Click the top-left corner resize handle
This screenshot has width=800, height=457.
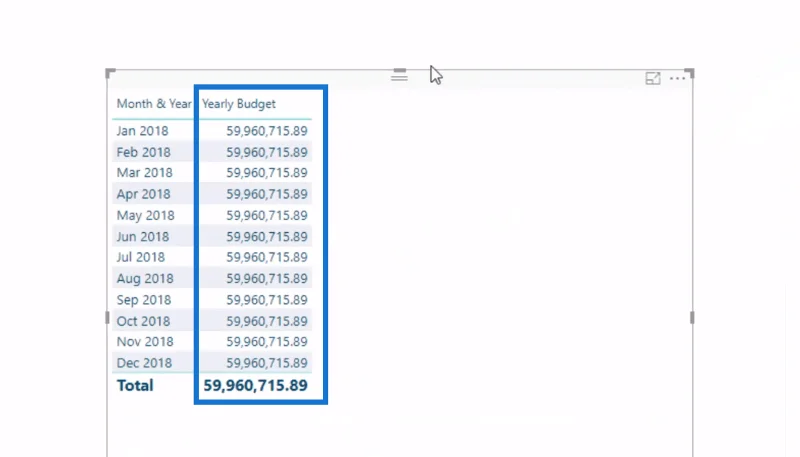(x=110, y=73)
